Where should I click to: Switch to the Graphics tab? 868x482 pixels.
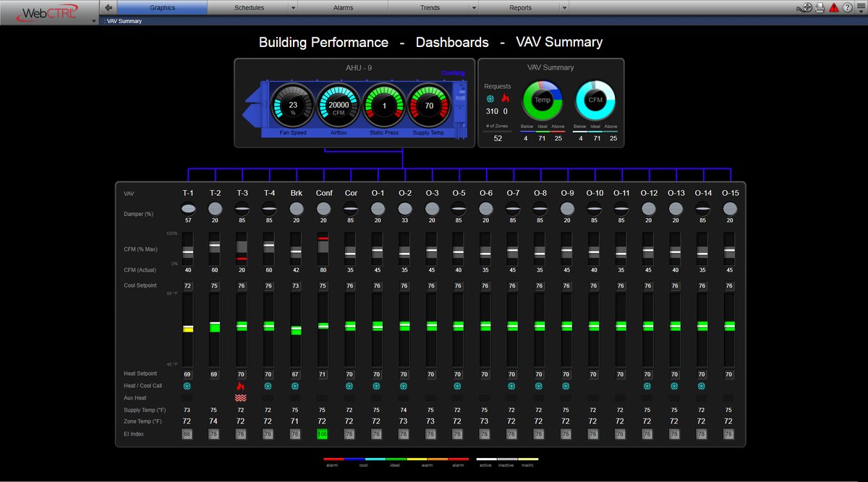coord(162,8)
